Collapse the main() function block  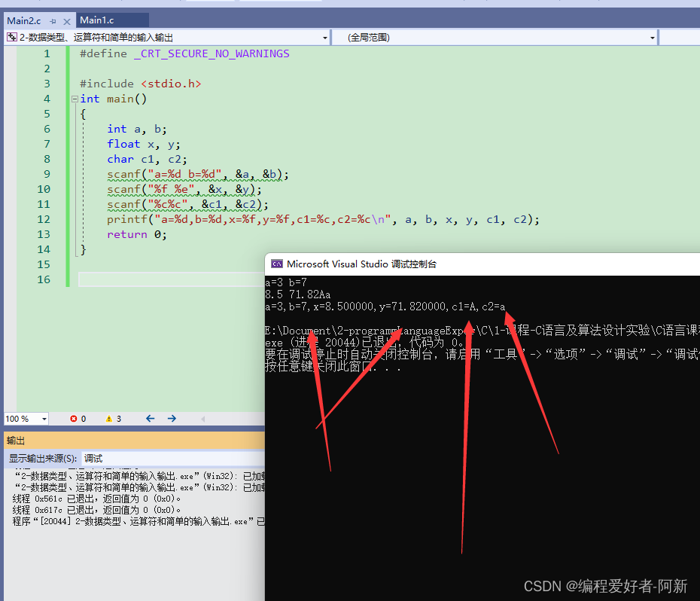pyautogui.click(x=75, y=99)
